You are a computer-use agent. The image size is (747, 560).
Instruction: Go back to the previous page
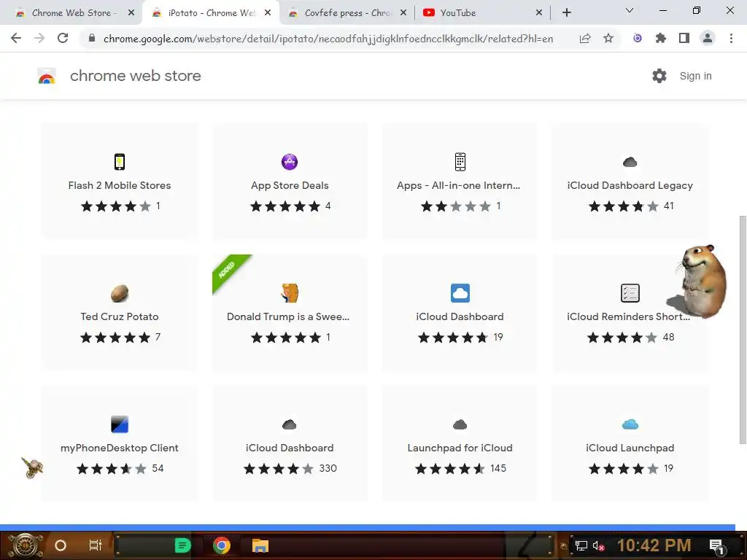point(16,38)
